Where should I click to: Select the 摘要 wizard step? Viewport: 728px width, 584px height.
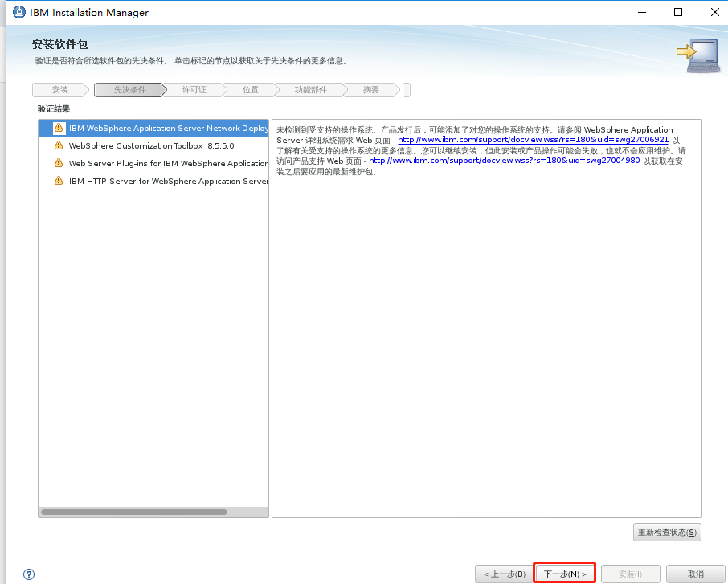pyautogui.click(x=370, y=89)
